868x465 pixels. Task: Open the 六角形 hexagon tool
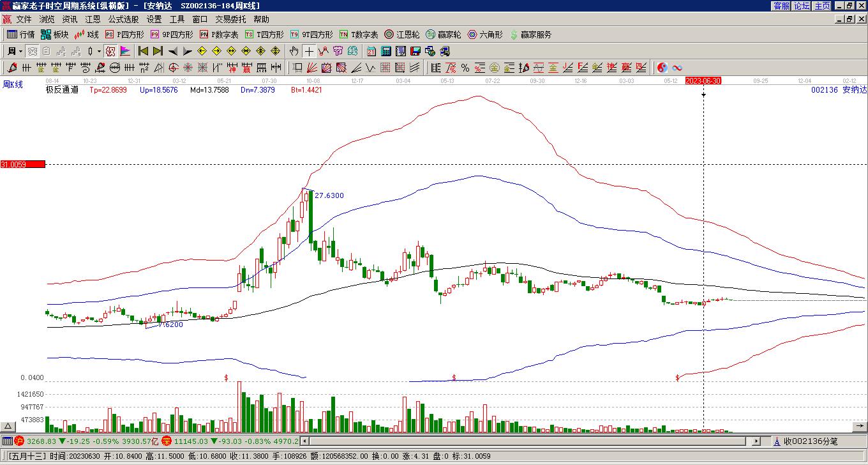(x=485, y=34)
